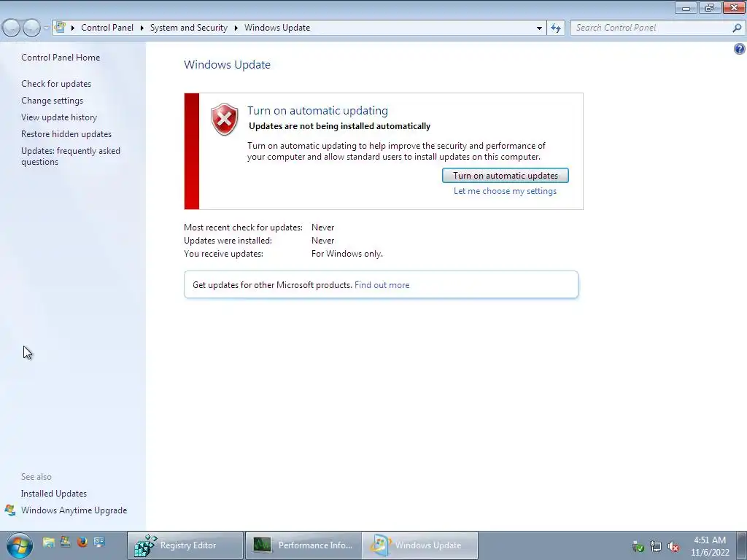Open Change settings in sidebar
Image resolution: width=747 pixels, height=560 pixels.
(52, 101)
